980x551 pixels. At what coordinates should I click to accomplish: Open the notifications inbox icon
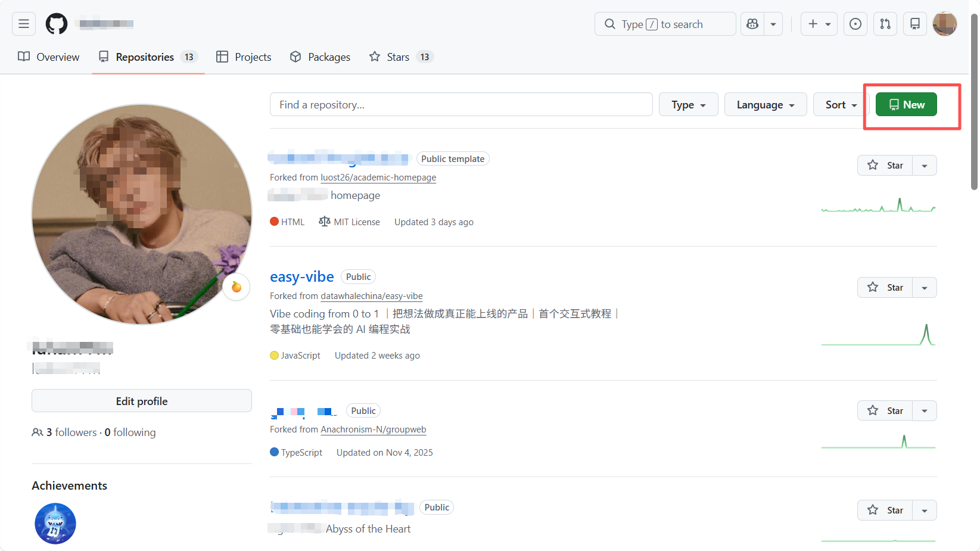[914, 24]
